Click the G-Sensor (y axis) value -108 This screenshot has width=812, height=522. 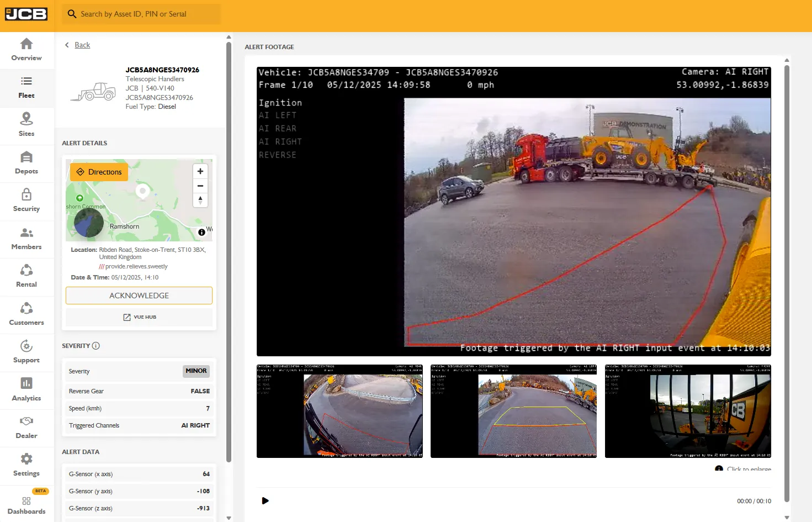coord(204,491)
